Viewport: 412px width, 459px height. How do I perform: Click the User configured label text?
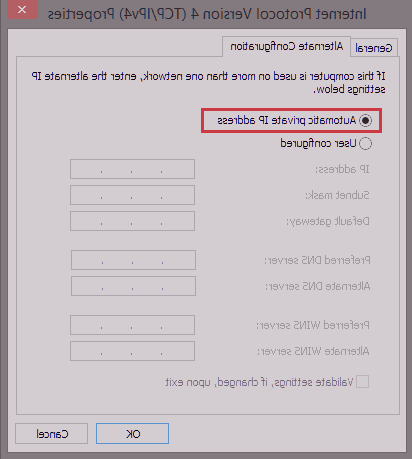tap(318, 144)
